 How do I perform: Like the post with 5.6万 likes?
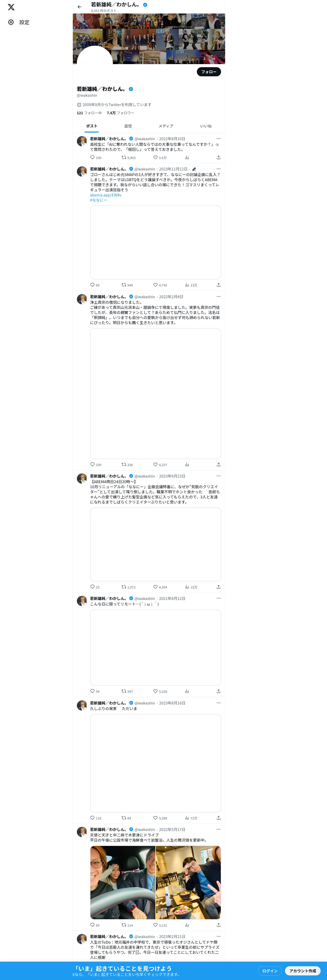[x=155, y=157]
